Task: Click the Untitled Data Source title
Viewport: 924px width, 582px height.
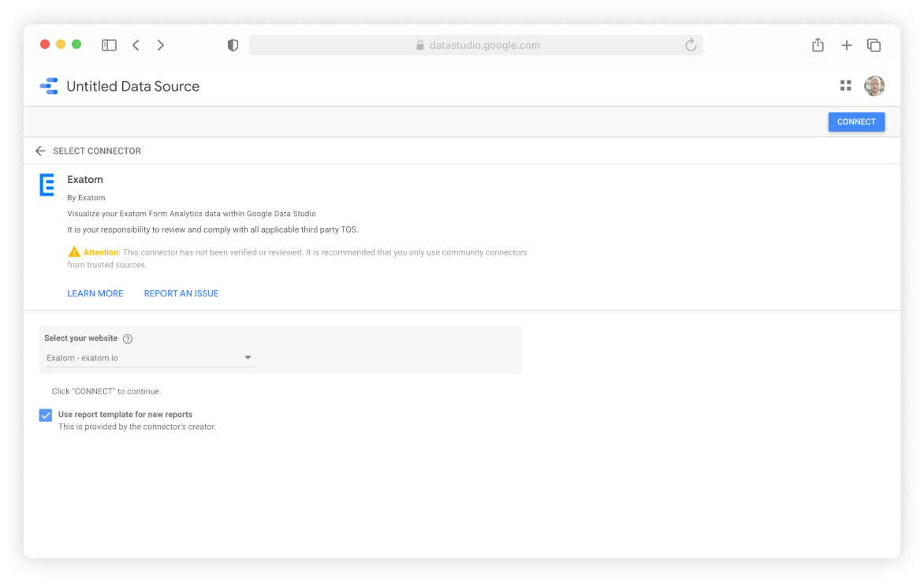Action: [x=133, y=86]
